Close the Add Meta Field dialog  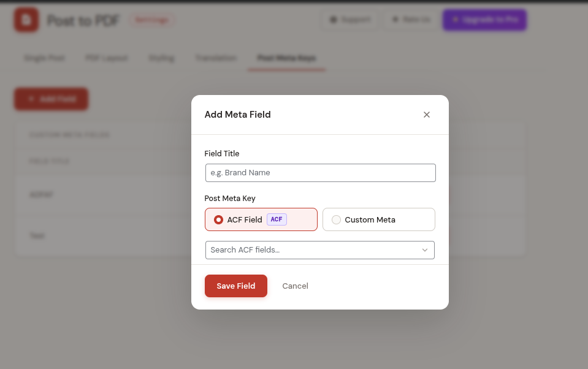427,115
